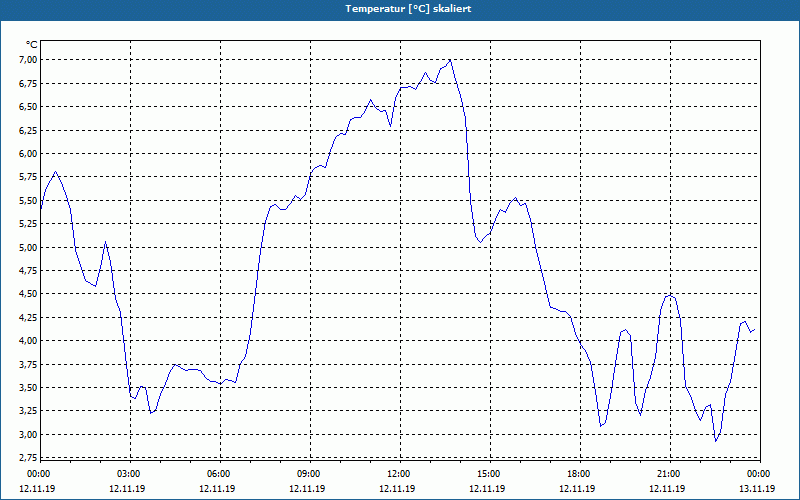Image resolution: width=800 pixels, height=500 pixels.
Task: Click the 'Temperatur [°C] skaliert' chart title
Action: tap(408, 9)
